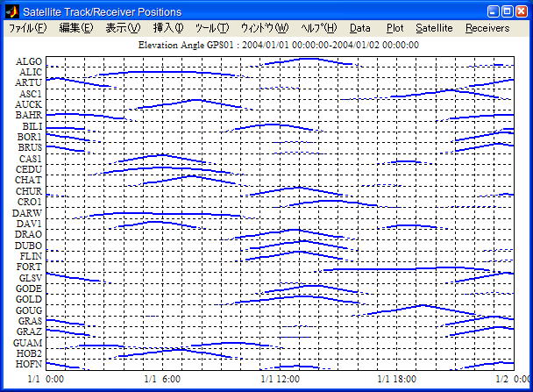
Task: Open the 表示(V) menu
Action: tap(123, 28)
